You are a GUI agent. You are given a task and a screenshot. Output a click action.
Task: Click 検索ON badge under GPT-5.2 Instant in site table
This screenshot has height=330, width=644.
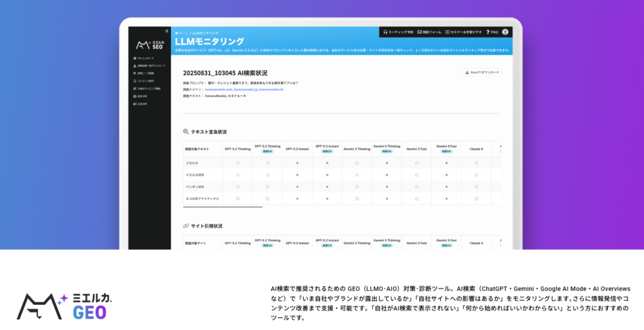point(327,245)
